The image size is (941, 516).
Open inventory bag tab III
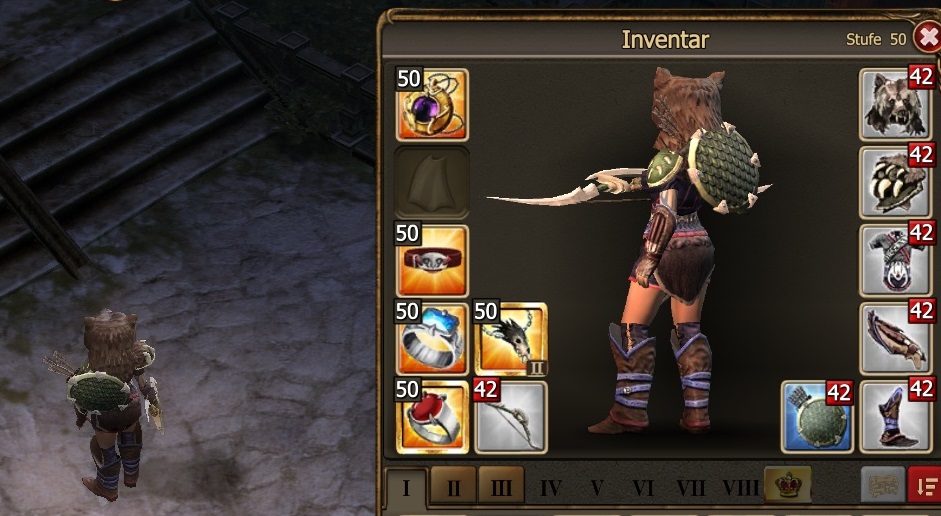pos(501,487)
